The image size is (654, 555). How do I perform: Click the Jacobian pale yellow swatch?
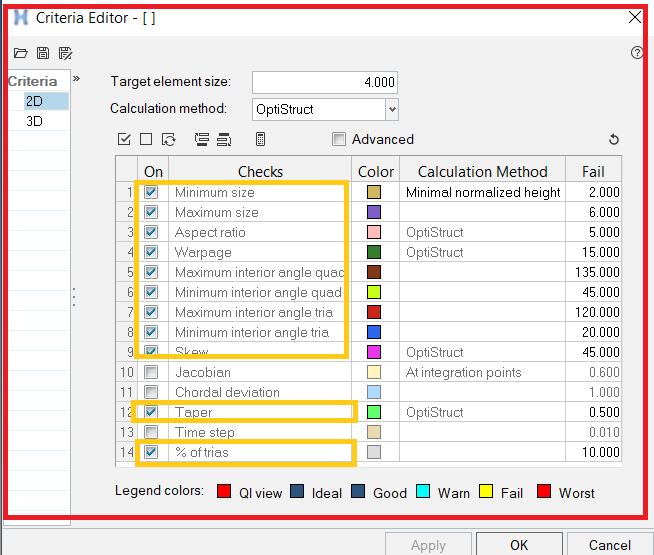click(x=374, y=372)
